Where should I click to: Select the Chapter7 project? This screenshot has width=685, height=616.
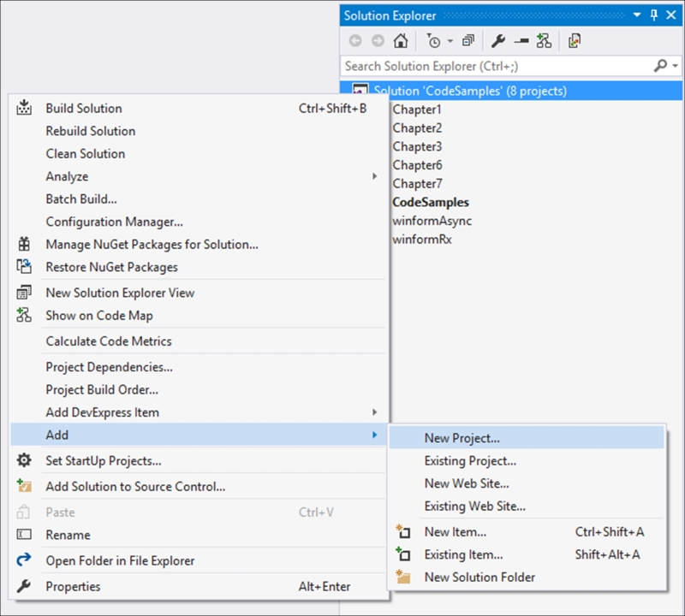417,184
